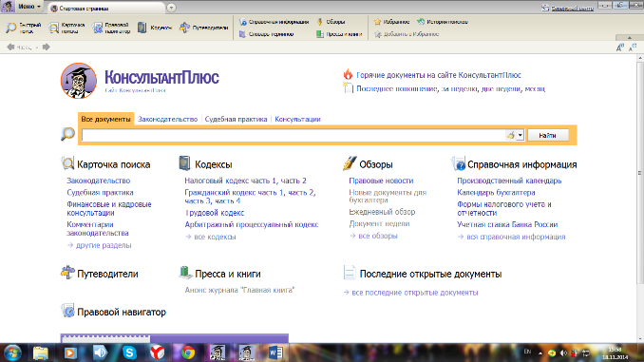This screenshot has height=362, width=644.
Task: Click the Пресса и книги section icon
Action: coord(185,273)
